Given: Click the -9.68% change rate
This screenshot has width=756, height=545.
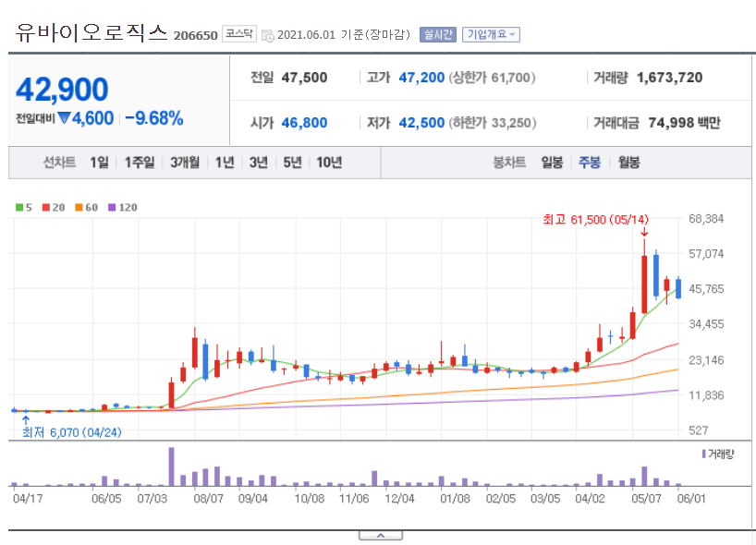Looking at the screenshot, I should click(154, 118).
